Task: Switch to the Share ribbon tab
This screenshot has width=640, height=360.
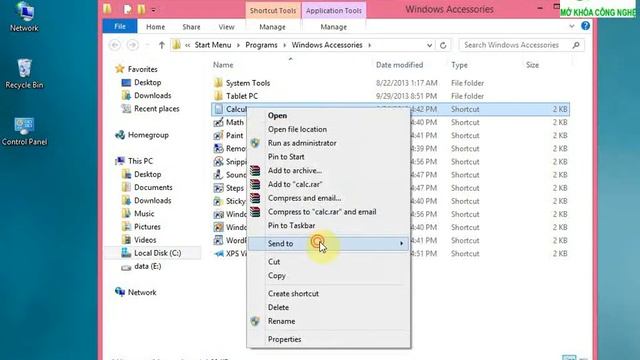Action: click(x=191, y=27)
